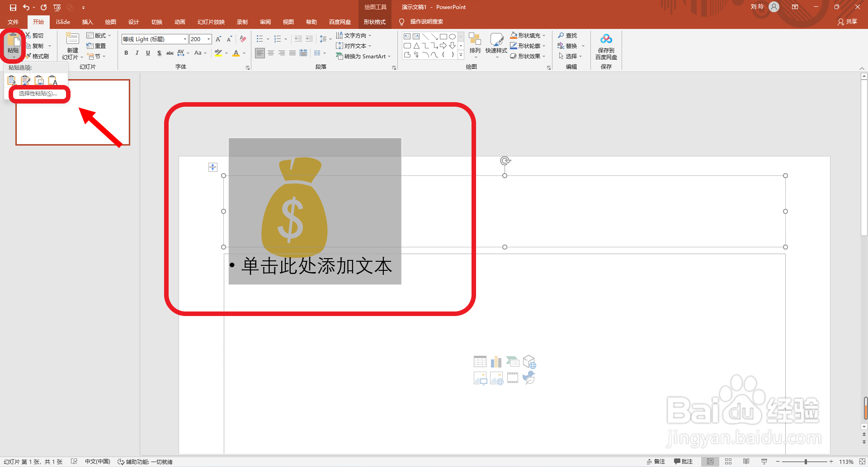Viewport: 868px width, 467px height.
Task: Expand the shapes gallery more arrow
Action: (x=461, y=55)
